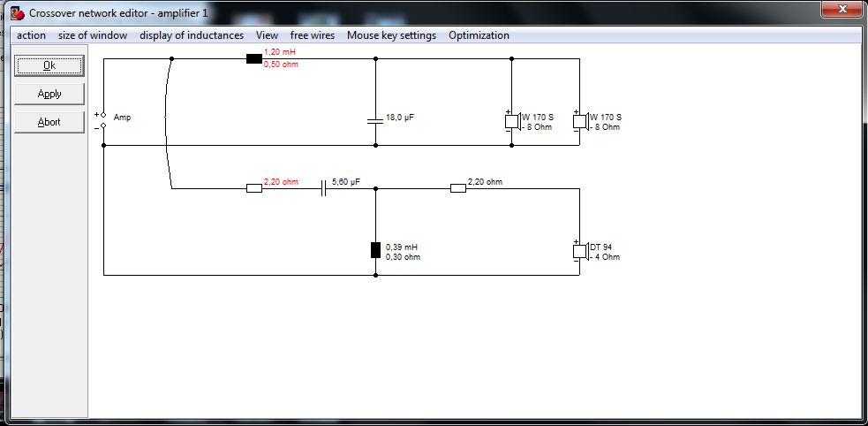Image resolution: width=868 pixels, height=426 pixels.
Task: Open Mouse key settings menu
Action: 391,35
